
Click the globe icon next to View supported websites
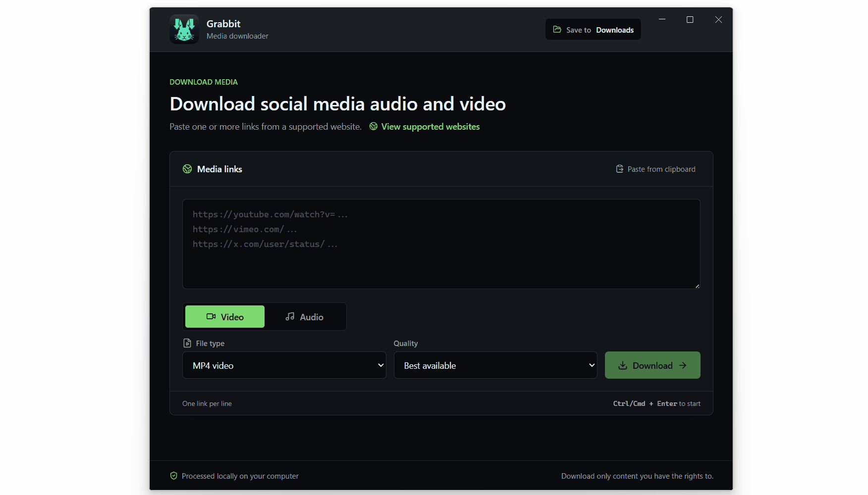pyautogui.click(x=374, y=127)
